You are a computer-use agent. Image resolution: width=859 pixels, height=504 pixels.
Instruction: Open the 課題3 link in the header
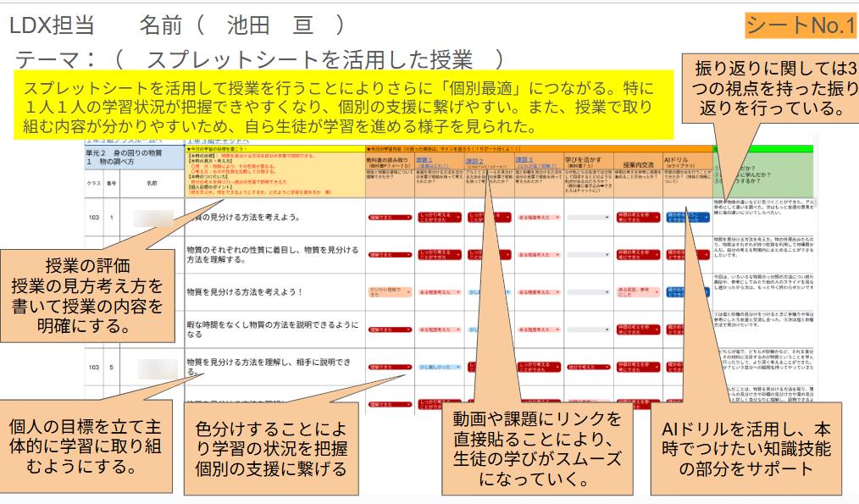pyautogui.click(x=526, y=158)
